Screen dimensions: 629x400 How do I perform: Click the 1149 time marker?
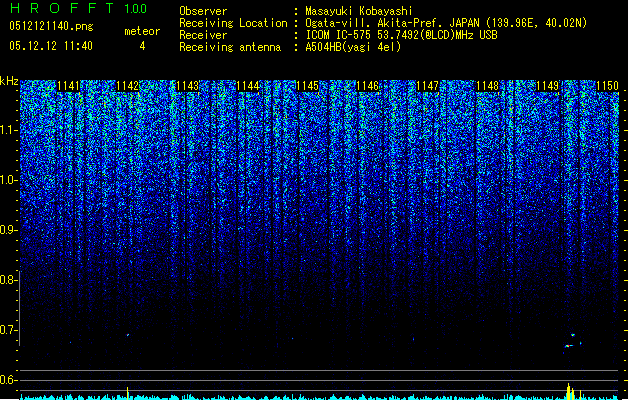coord(547,86)
